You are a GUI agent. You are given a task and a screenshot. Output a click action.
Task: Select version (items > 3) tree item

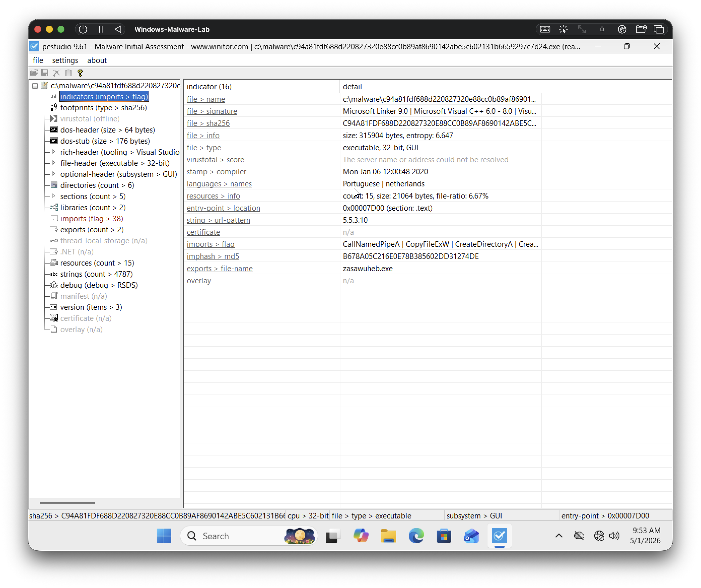(91, 307)
